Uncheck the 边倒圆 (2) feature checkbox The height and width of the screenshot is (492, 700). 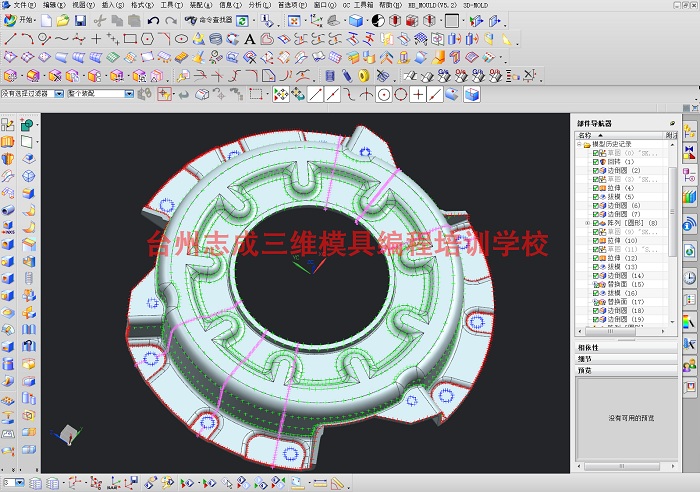[x=596, y=171]
